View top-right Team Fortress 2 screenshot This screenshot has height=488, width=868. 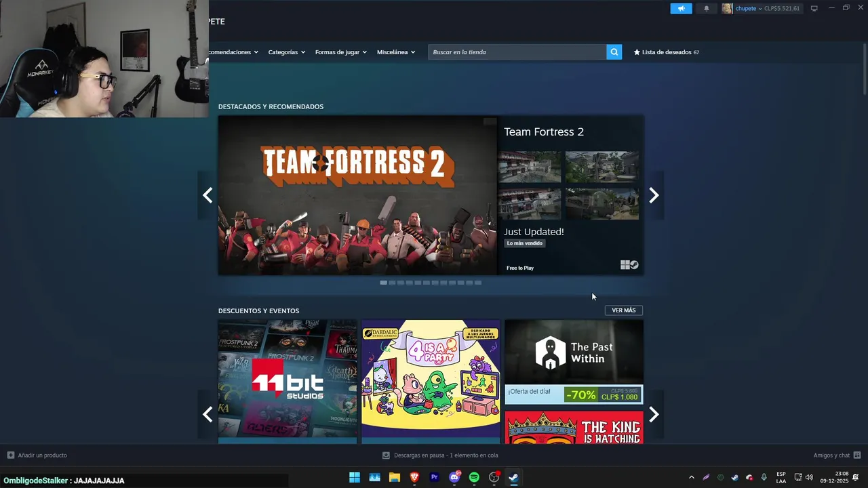click(x=602, y=167)
